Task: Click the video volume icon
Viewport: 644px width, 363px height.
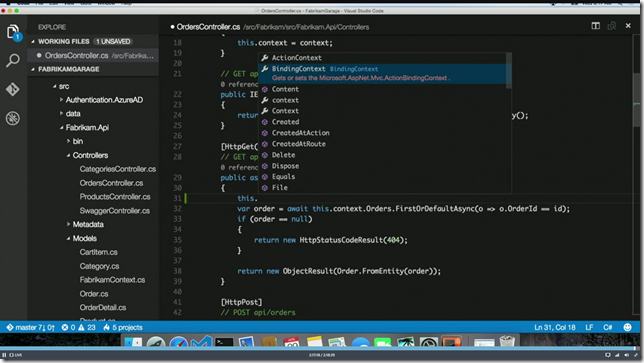Action: point(626,355)
